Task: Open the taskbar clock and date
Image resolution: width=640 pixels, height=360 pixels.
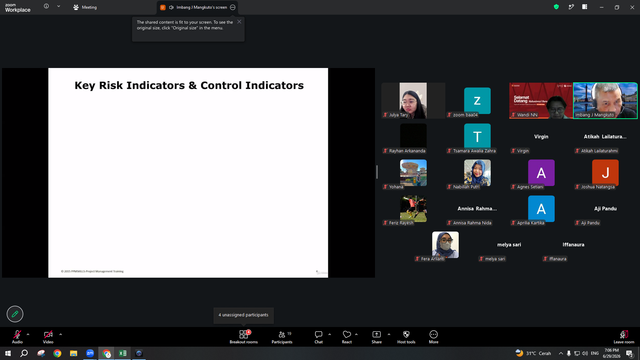Action: click(x=611, y=353)
